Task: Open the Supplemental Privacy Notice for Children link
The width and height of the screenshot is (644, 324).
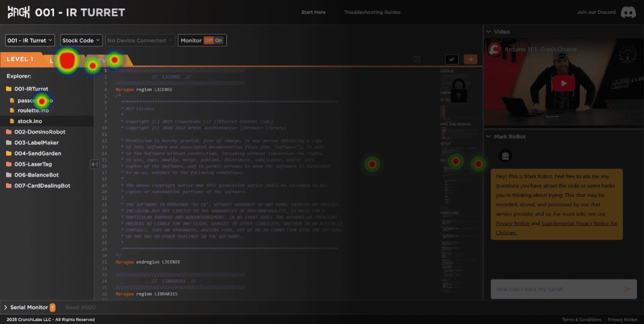Action: pyautogui.click(x=579, y=223)
